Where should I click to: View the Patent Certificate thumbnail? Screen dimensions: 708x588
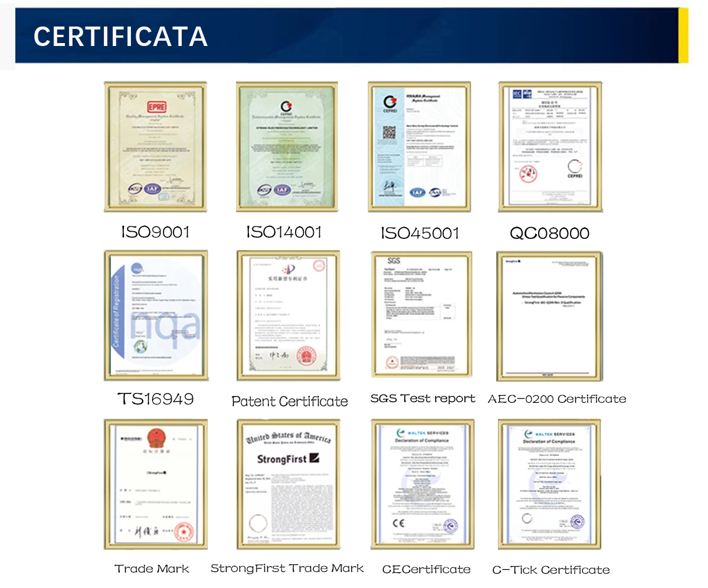288,316
